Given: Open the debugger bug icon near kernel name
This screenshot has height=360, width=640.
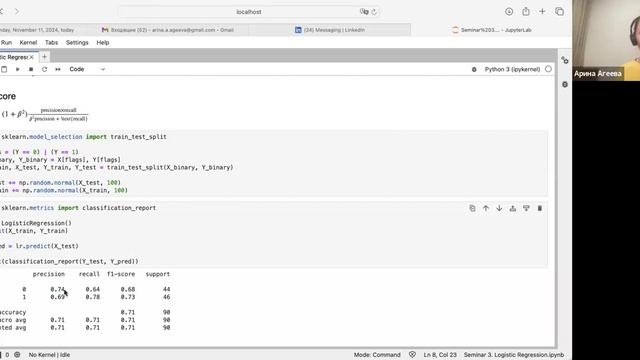Looking at the screenshot, I should [474, 69].
